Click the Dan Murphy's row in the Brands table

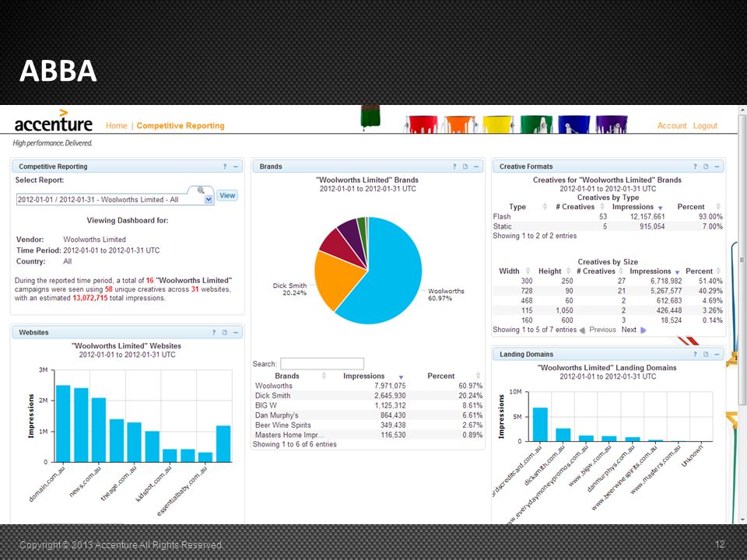pyautogui.click(x=368, y=415)
